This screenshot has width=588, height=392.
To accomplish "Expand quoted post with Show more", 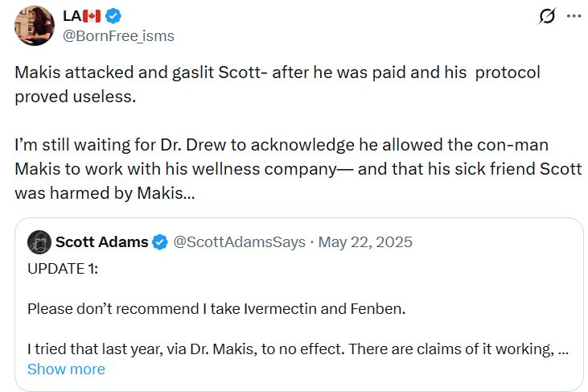I will click(66, 369).
